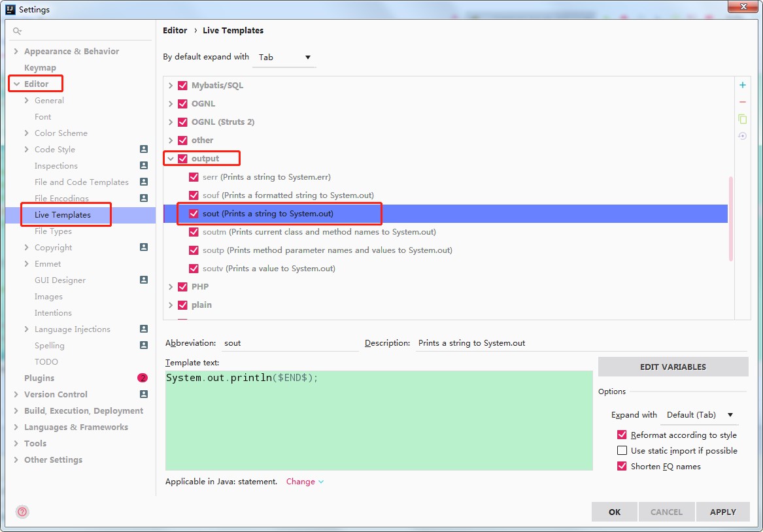Viewport: 763px width, 532px height.
Task: Disable the serr template checkbox
Action: pos(194,177)
